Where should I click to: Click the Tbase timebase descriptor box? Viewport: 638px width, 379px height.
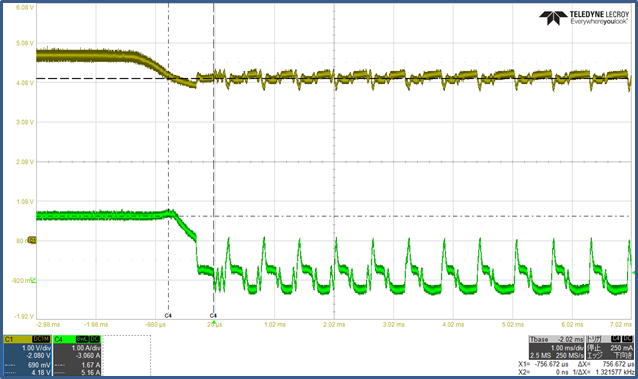556,347
